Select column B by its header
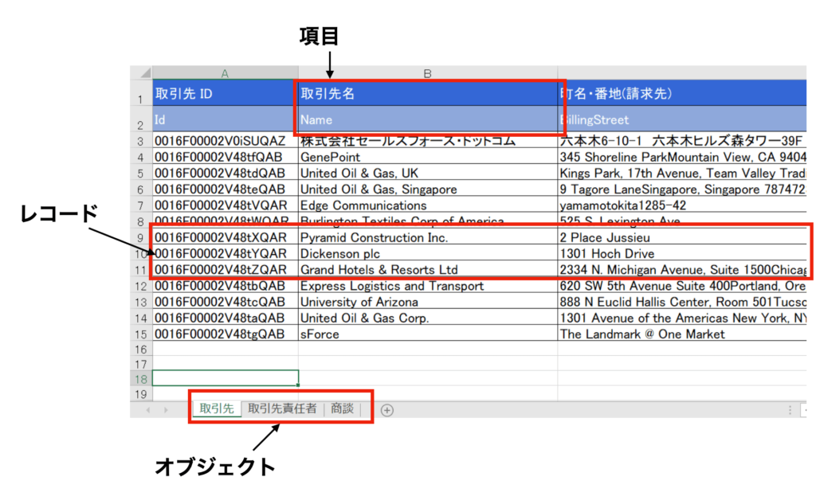Screen dimensions: 816x504 (x=428, y=73)
